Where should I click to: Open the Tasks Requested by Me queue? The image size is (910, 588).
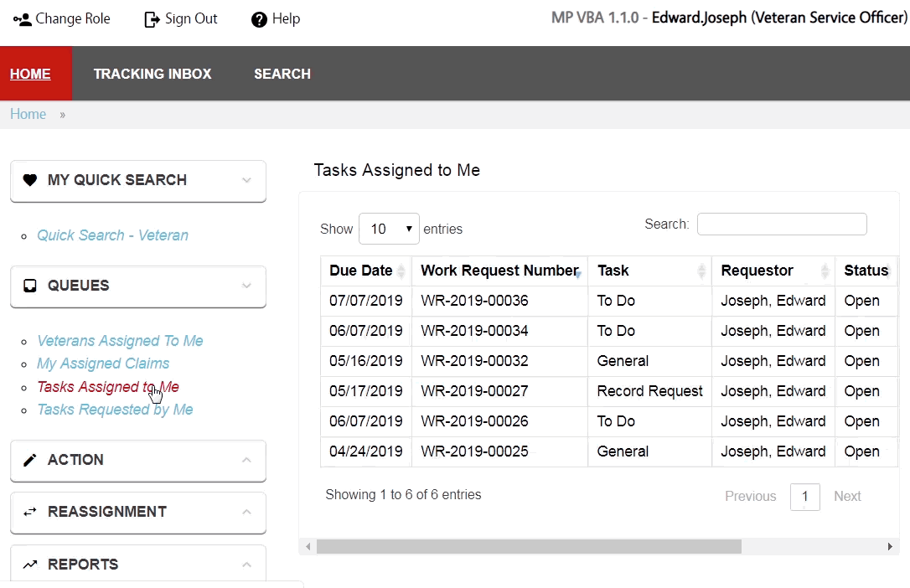115,409
